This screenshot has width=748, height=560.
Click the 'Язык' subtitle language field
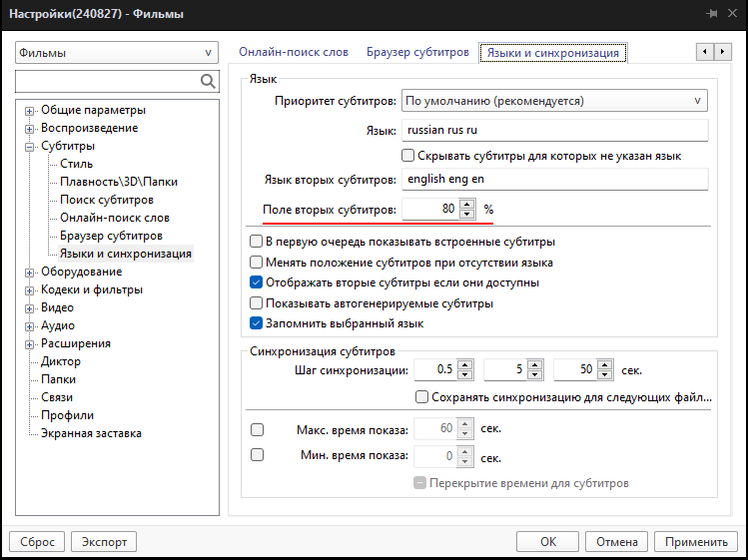[553, 131]
